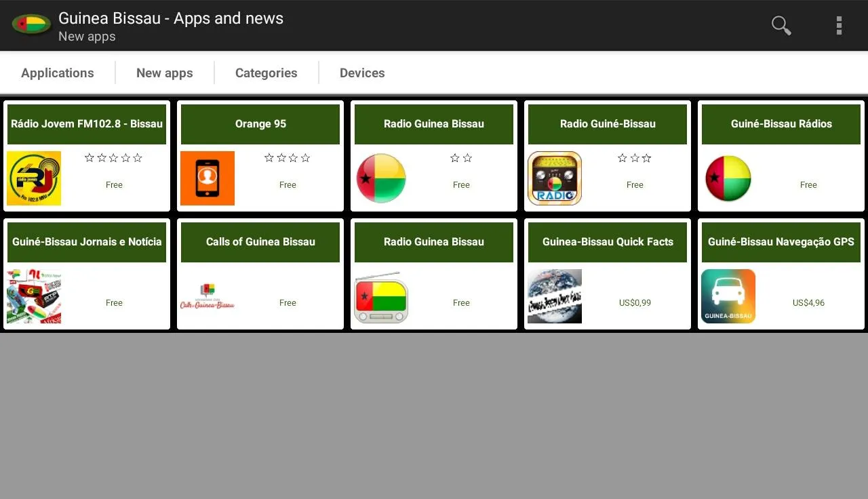Click the Calls of Guinea Bissau logo
Screen dimensions: 868x499
click(x=208, y=296)
